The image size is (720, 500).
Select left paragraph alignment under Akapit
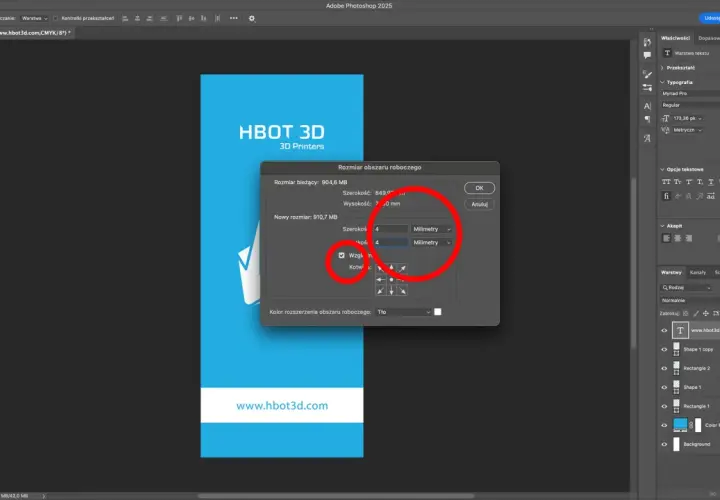pyautogui.click(x=666, y=238)
